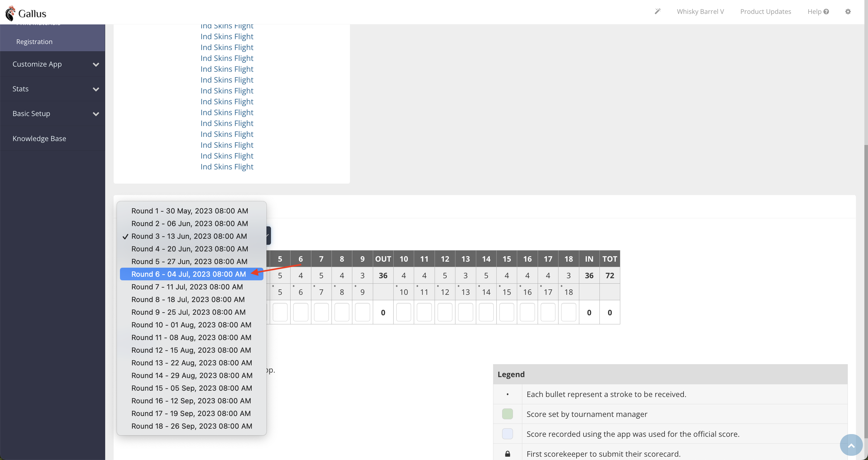Click the score input for hole 11
This screenshot has height=460, width=868.
click(x=424, y=312)
